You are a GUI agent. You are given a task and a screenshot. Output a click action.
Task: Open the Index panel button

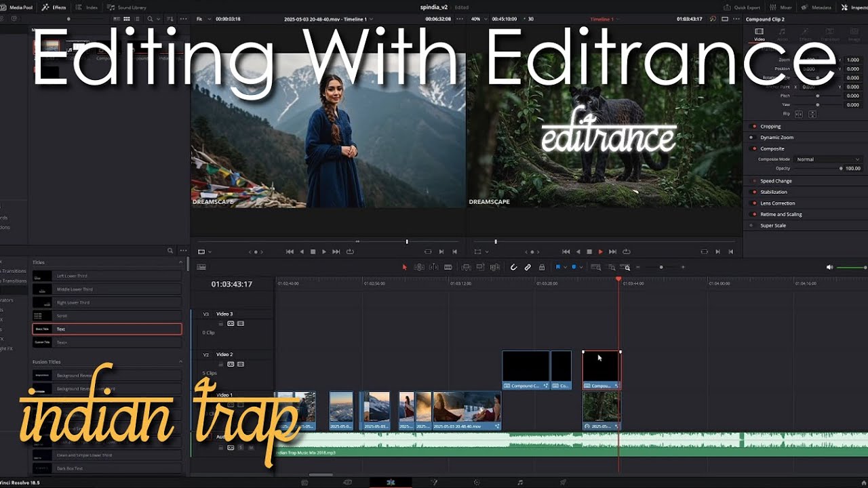pyautogui.click(x=87, y=7)
